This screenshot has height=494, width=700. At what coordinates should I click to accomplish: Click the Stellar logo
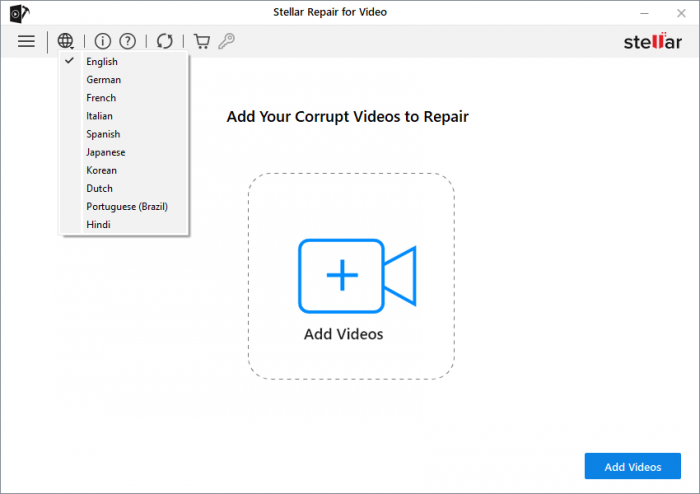(652, 41)
